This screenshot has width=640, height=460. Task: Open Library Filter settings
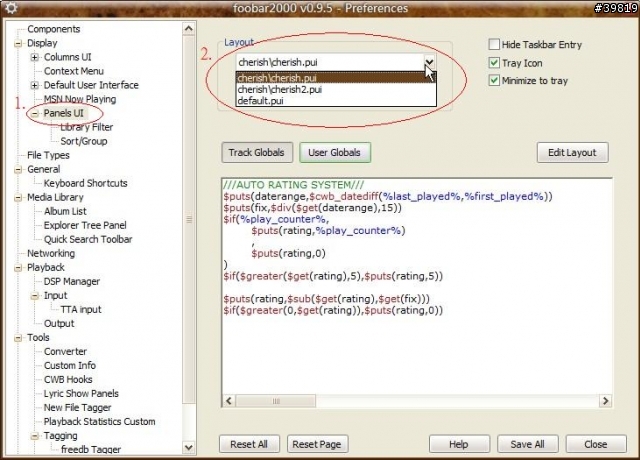pyautogui.click(x=87, y=127)
